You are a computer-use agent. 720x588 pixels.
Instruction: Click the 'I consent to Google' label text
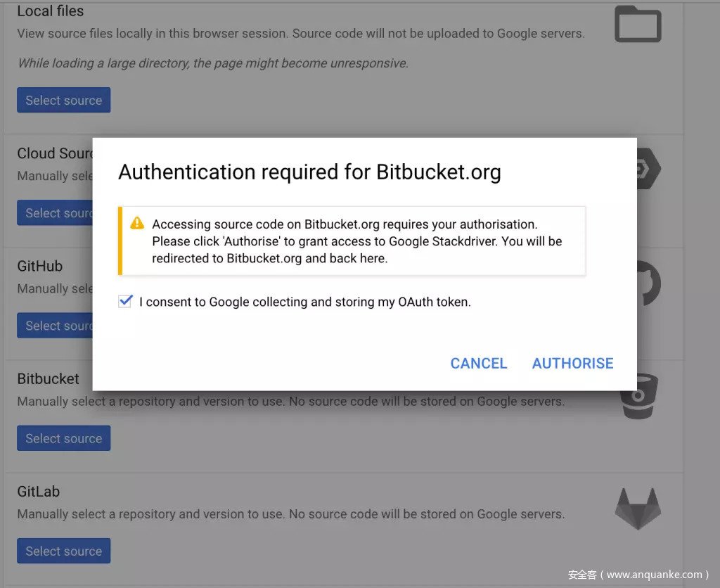[x=304, y=302]
